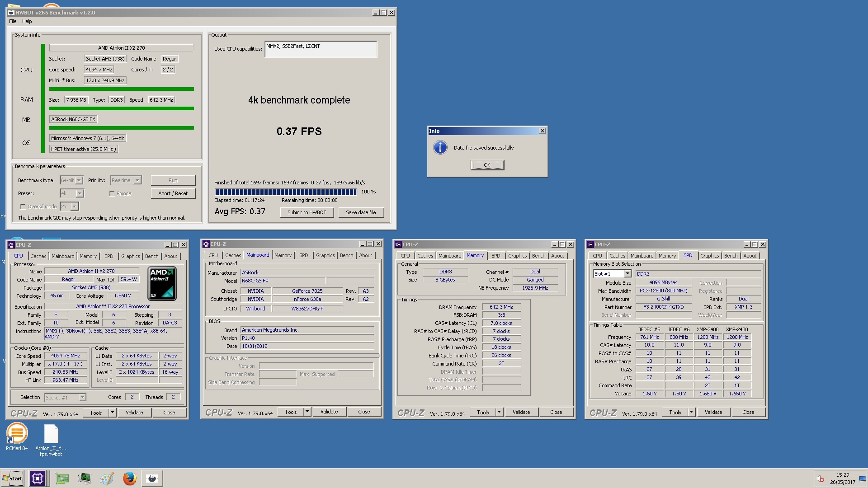
Task: Click the AMD Athlon II processor logo
Action: (162, 283)
